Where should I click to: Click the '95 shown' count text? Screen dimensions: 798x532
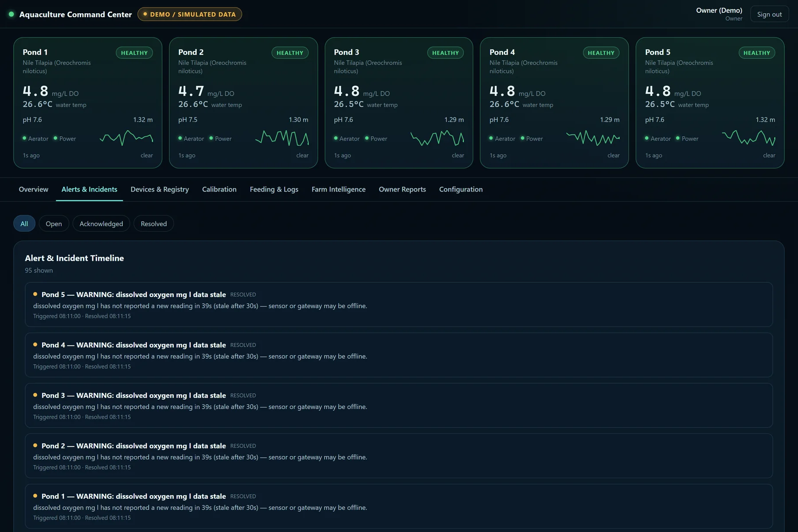coord(39,270)
